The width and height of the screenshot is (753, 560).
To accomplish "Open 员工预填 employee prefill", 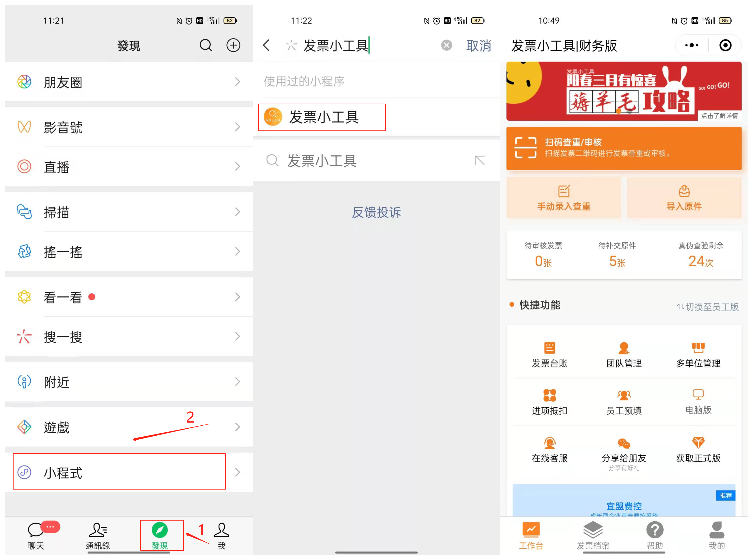I will pos(623,401).
